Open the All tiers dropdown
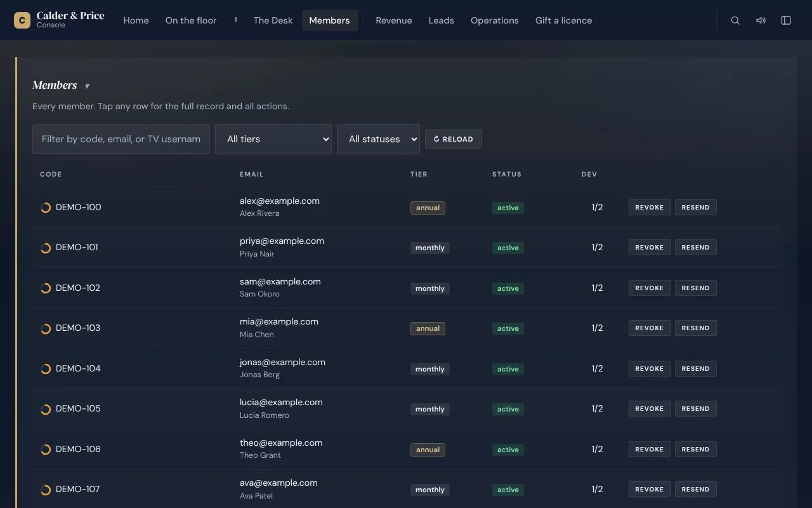The height and width of the screenshot is (508, 812). pyautogui.click(x=273, y=139)
